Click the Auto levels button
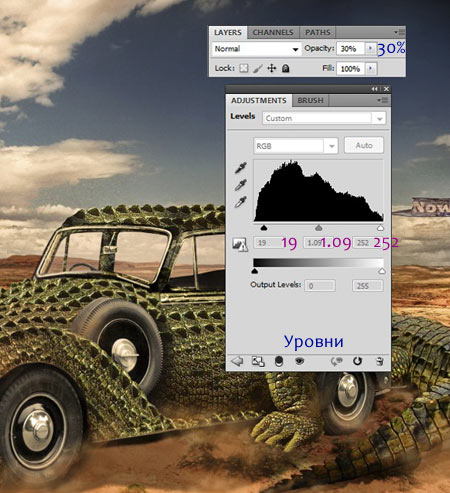 pos(364,145)
